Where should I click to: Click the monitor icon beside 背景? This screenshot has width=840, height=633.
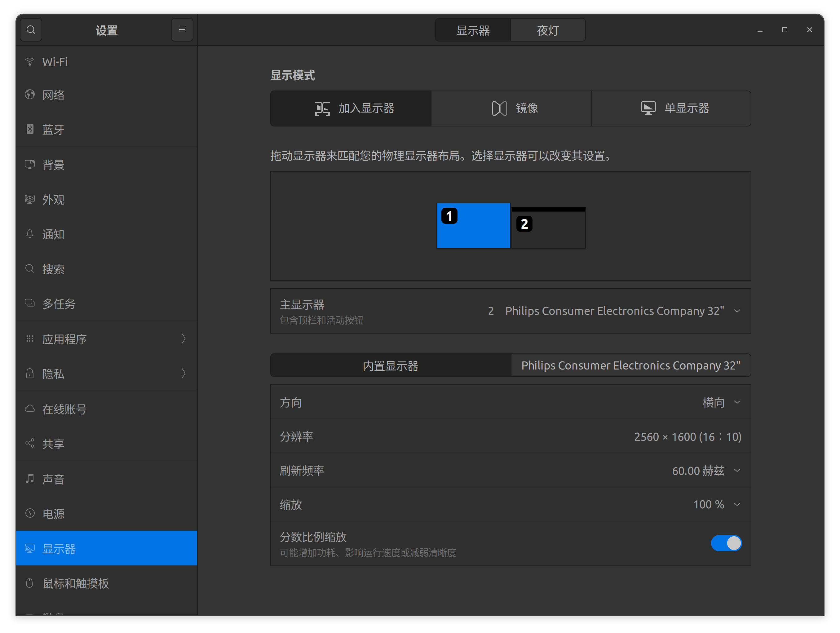[x=30, y=164]
